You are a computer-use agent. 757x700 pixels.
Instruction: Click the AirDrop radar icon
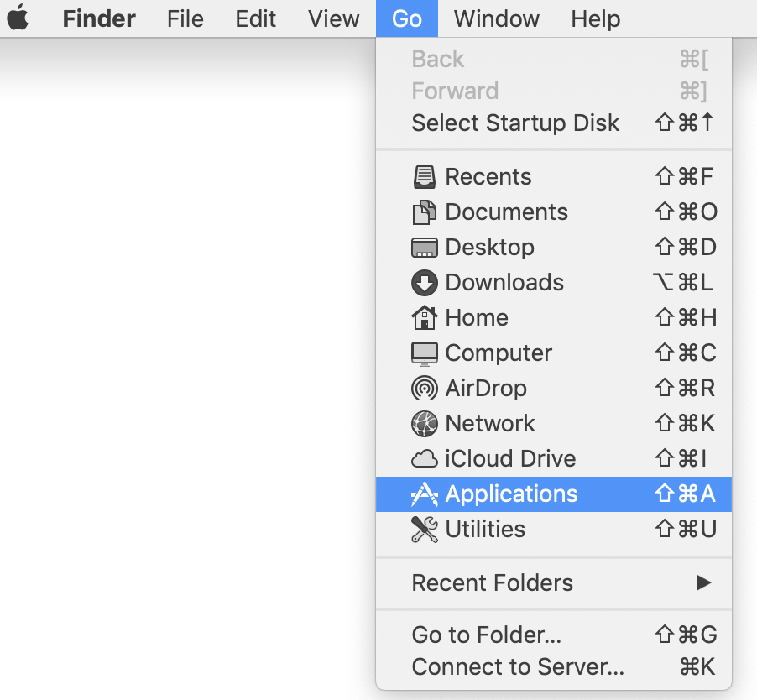pos(425,388)
